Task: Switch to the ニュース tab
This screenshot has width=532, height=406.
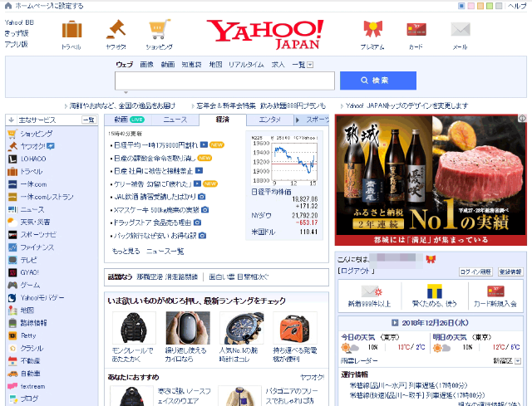Action: coord(175,120)
